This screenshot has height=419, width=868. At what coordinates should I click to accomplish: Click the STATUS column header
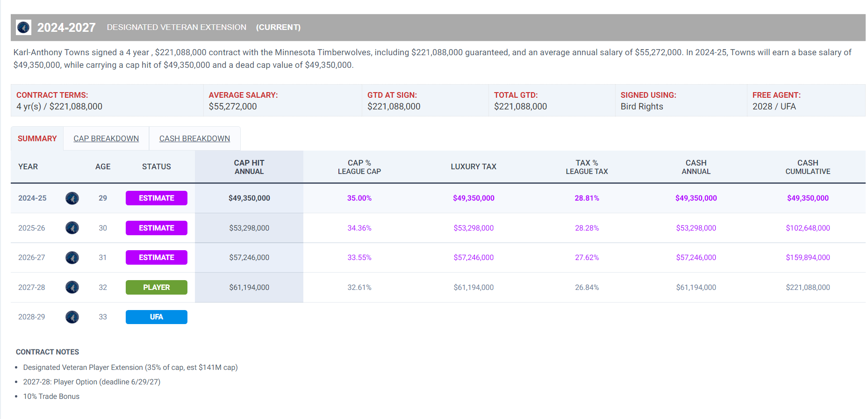[157, 166]
